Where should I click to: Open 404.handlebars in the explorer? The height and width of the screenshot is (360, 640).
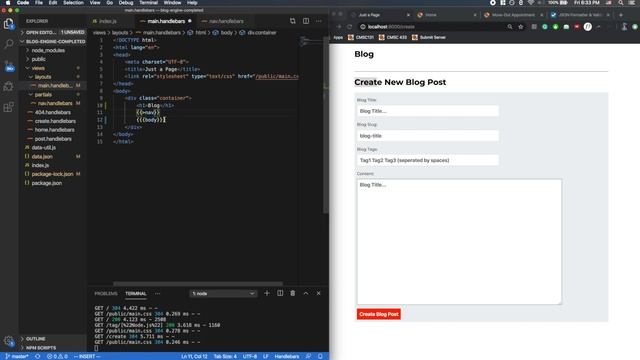pyautogui.click(x=53, y=112)
